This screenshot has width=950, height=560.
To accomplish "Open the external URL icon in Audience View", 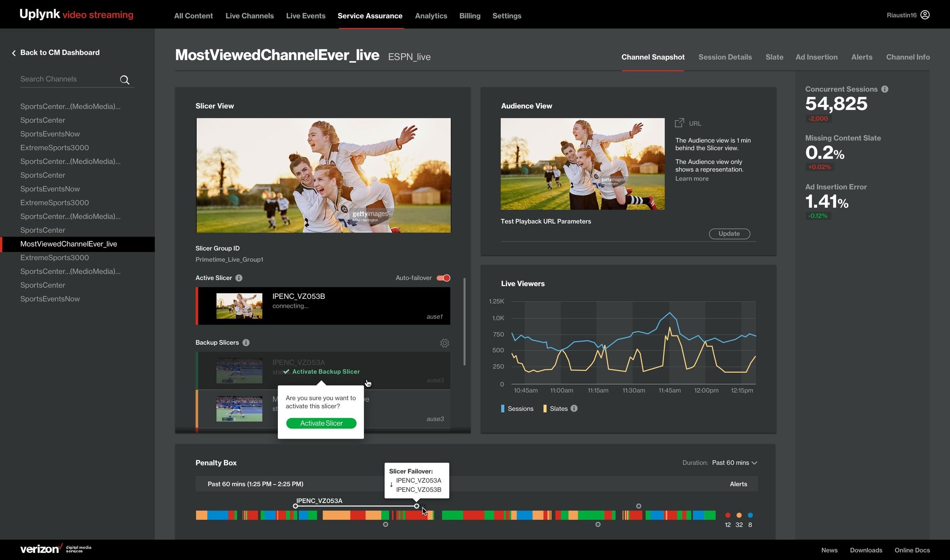I will coord(679,123).
